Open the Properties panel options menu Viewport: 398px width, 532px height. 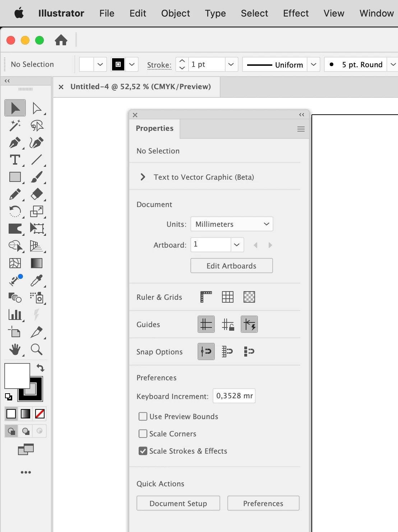point(301,129)
